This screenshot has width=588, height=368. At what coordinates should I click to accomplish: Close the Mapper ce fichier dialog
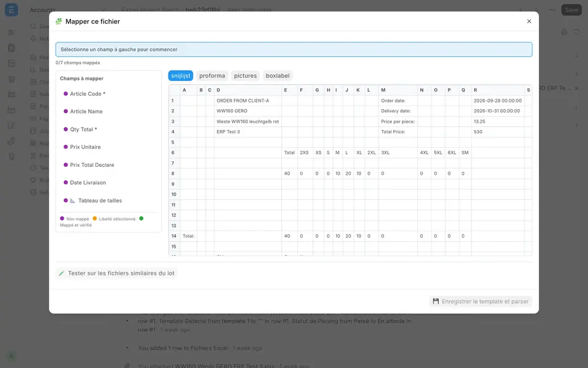(x=529, y=21)
